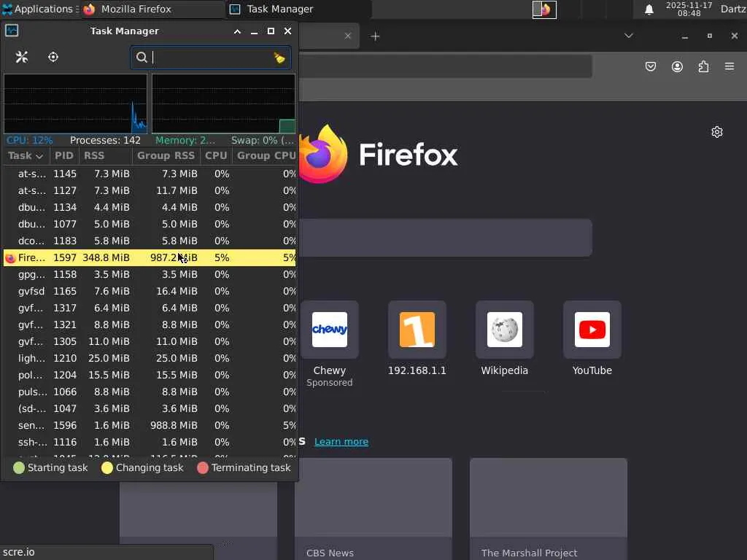Viewport: 747px width, 560px height.
Task: Click the Firefox icon in the process row
Action: [x=10, y=258]
